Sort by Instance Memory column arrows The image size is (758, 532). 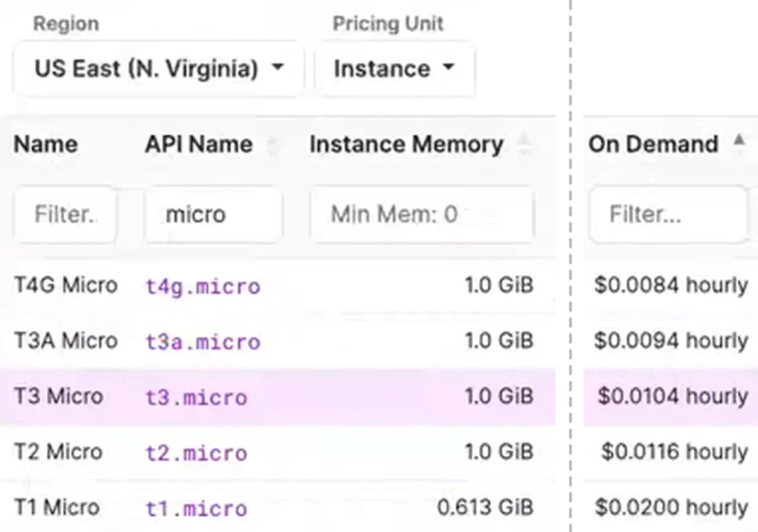pyautogui.click(x=524, y=145)
